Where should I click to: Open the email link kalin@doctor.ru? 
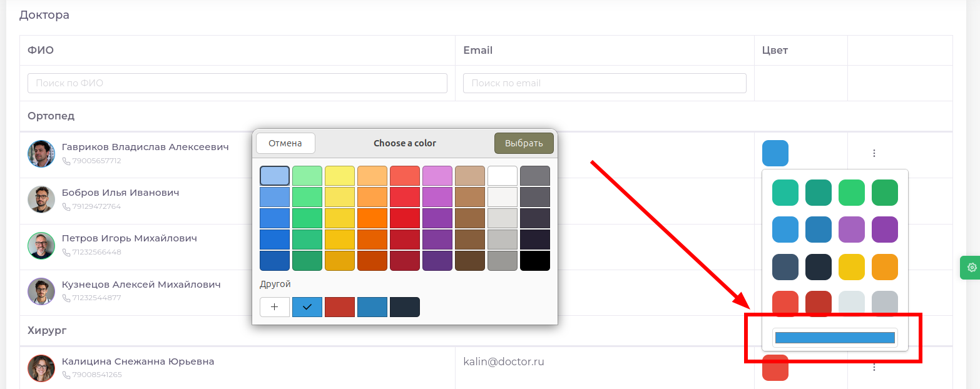coord(504,361)
